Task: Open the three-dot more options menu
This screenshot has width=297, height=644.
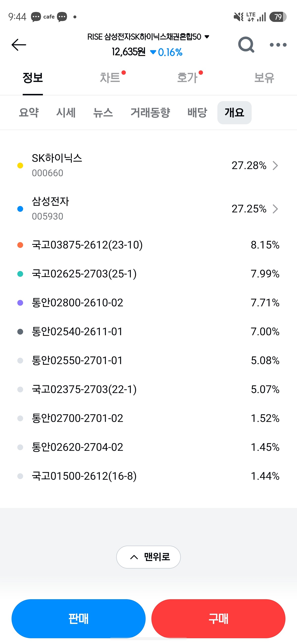Action: tap(278, 45)
